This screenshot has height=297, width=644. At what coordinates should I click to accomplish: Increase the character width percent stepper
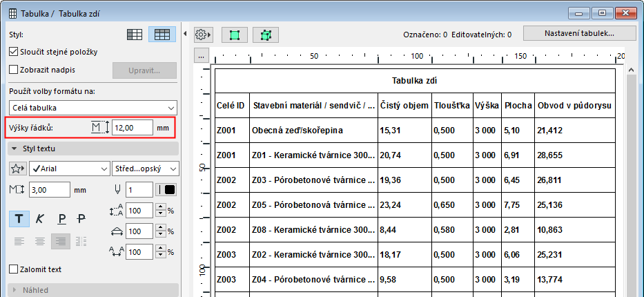coord(161,228)
